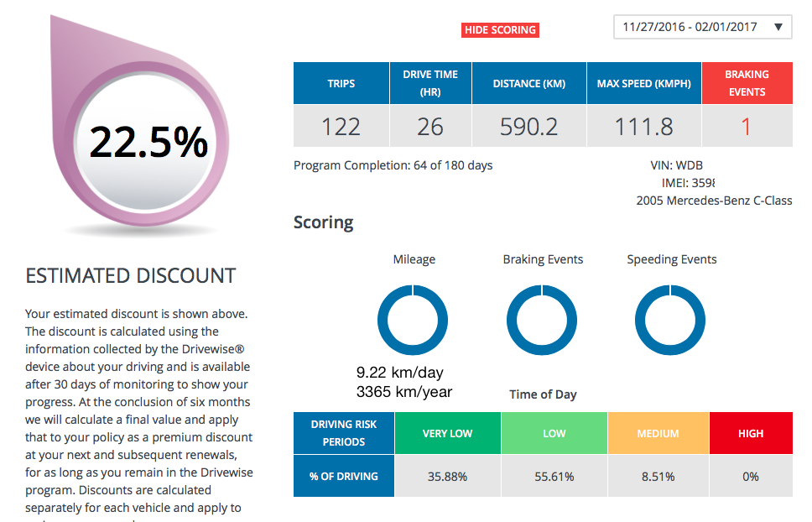Click the Driving Risk Periods header
812x522 pixels.
343,432
